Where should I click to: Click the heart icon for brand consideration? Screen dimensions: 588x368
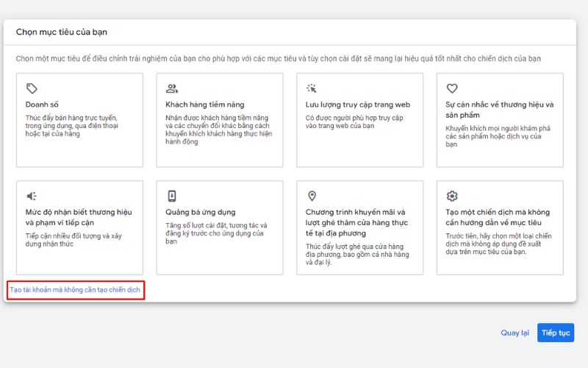[452, 88]
